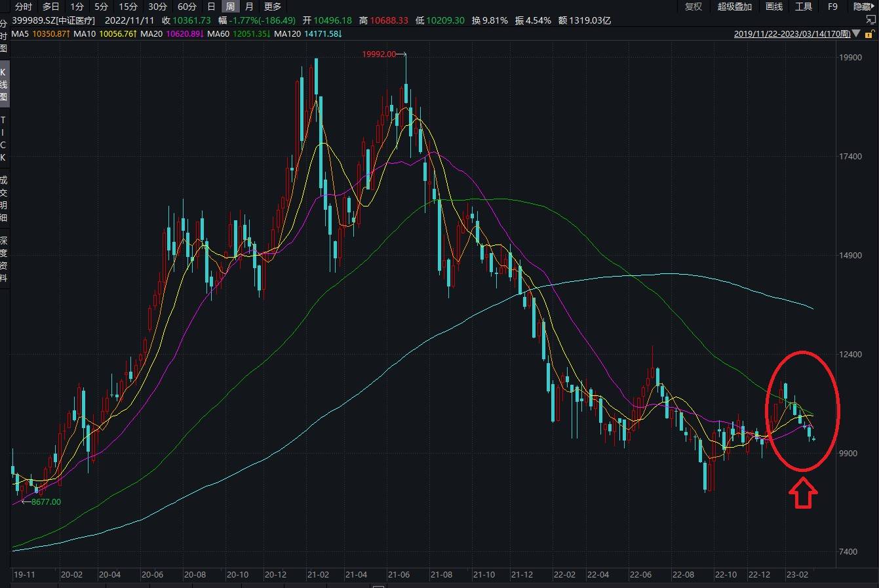Expand the 隐藏 arrow on the right

coord(872,7)
